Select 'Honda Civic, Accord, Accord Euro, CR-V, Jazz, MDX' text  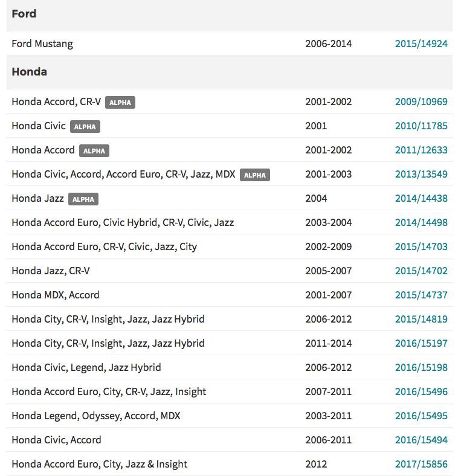click(123, 174)
